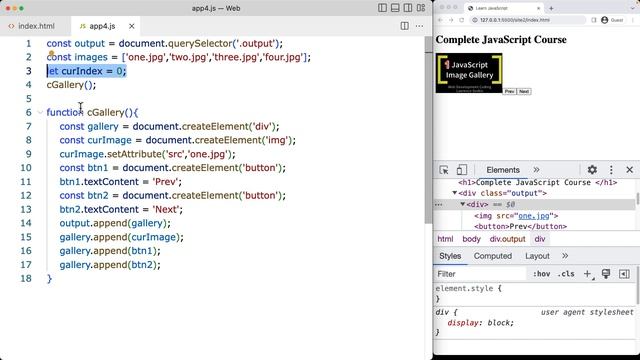This screenshot has height=360, width=640.
Task: Click the DevTools DOM tree scrollbar
Action: (638, 200)
